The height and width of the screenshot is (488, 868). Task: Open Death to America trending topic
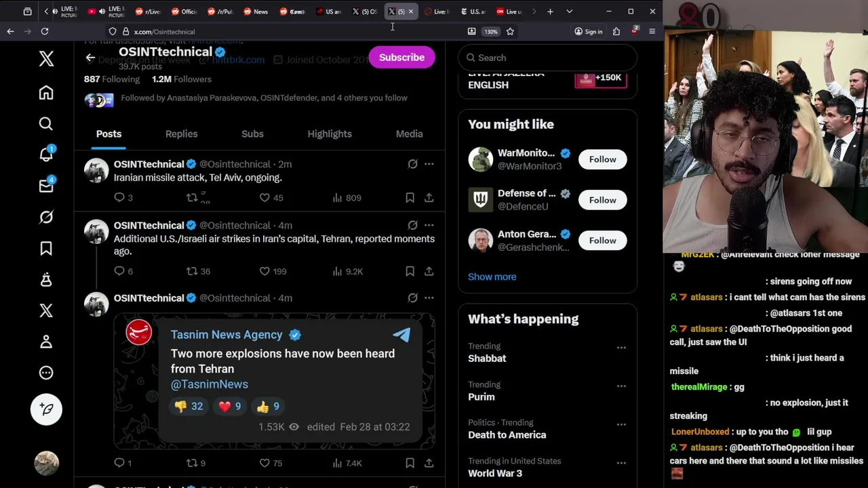coord(507,435)
